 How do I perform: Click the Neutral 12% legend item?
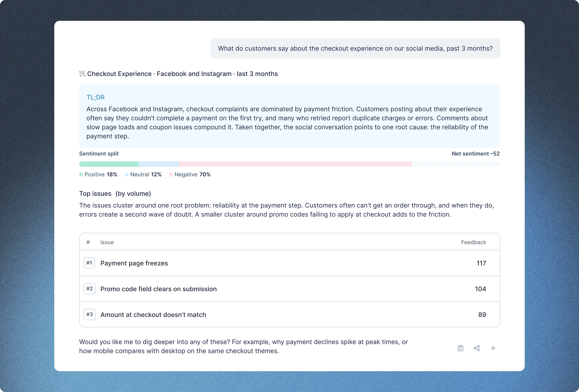point(143,175)
